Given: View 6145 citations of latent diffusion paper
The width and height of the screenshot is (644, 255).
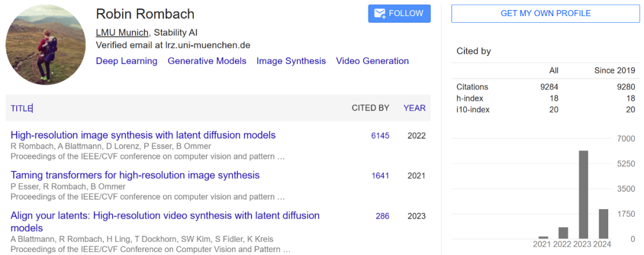Looking at the screenshot, I should 380,136.
